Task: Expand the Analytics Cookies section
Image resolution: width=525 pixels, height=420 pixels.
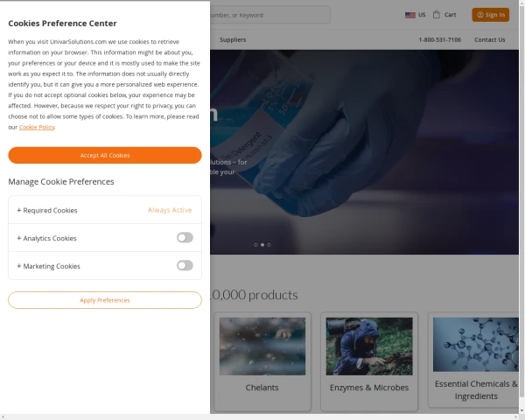Action: (x=46, y=238)
